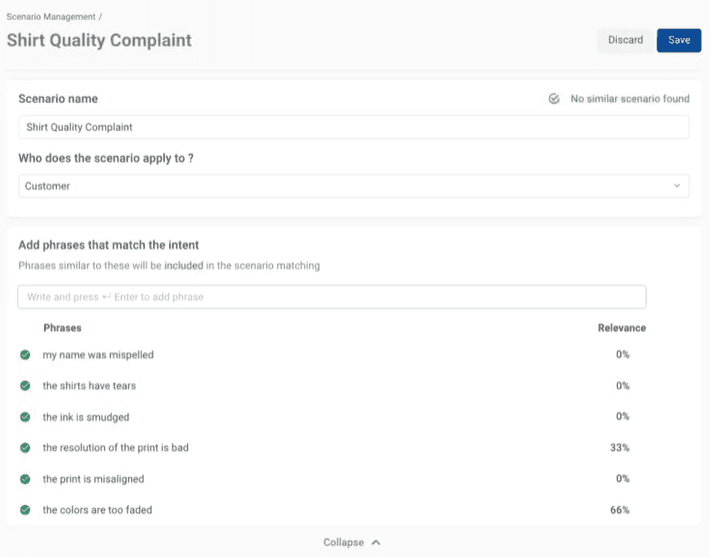710x557 pixels.
Task: Save the scenario
Action: 679,40
